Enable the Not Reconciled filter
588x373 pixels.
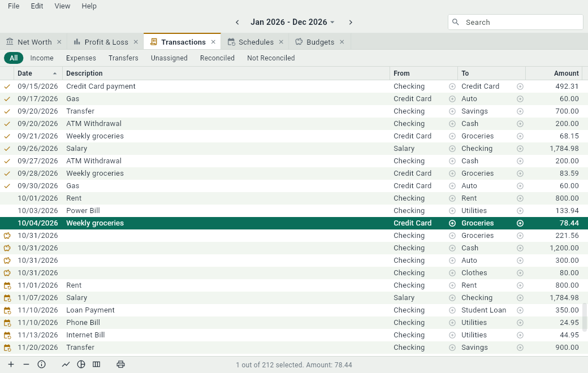[x=271, y=58]
